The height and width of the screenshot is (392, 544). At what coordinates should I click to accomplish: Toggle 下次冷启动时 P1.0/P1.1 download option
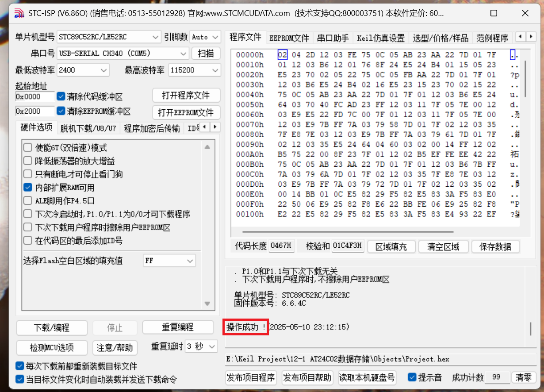click(x=28, y=214)
